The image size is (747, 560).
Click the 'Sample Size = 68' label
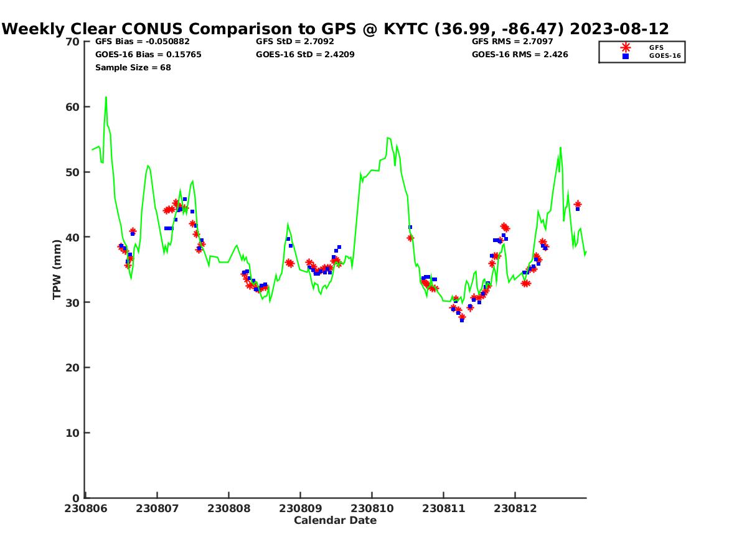click(133, 68)
